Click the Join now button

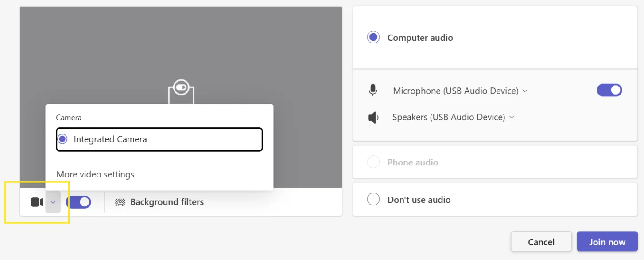(x=607, y=242)
